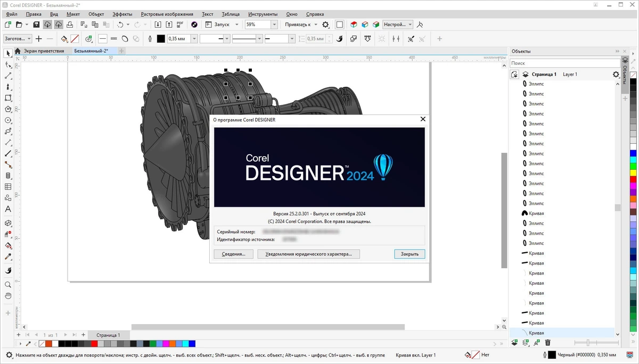Select the Polygon tool in toolbox
The width and height of the screenshot is (639, 364).
click(x=8, y=109)
